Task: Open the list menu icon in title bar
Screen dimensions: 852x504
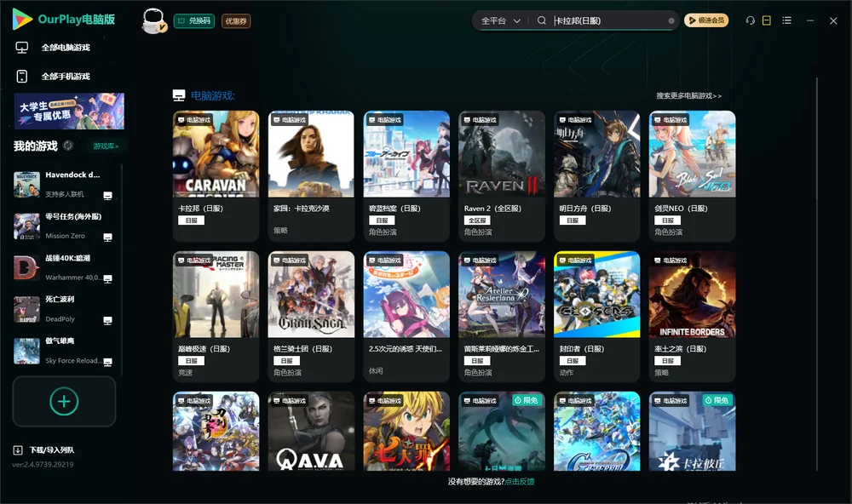Action: pos(786,20)
